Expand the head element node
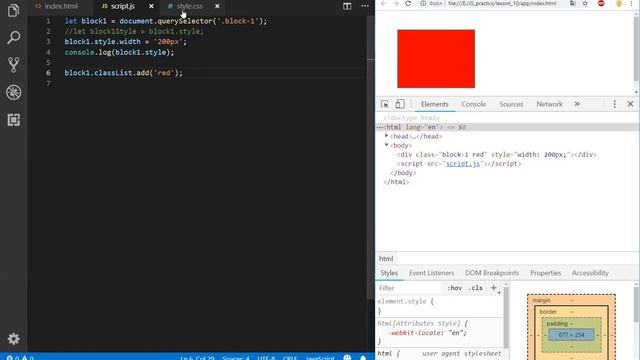Viewport: 640px width, 360px height. pyautogui.click(x=387, y=136)
